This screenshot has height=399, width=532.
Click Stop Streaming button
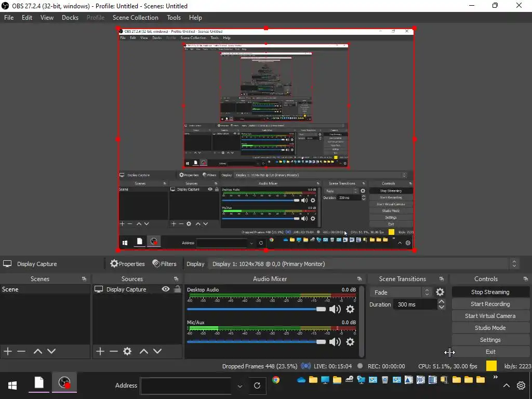490,292
